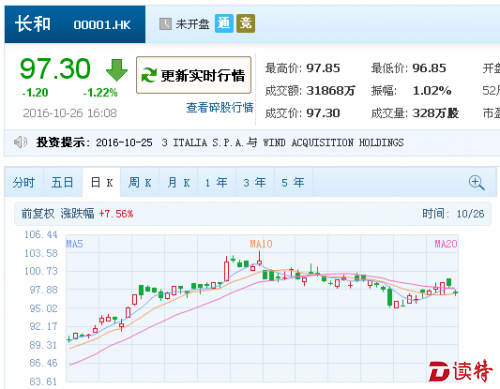Screen dimensions: 500x389
Task: Show the 1年 chart range
Action: [216, 182]
